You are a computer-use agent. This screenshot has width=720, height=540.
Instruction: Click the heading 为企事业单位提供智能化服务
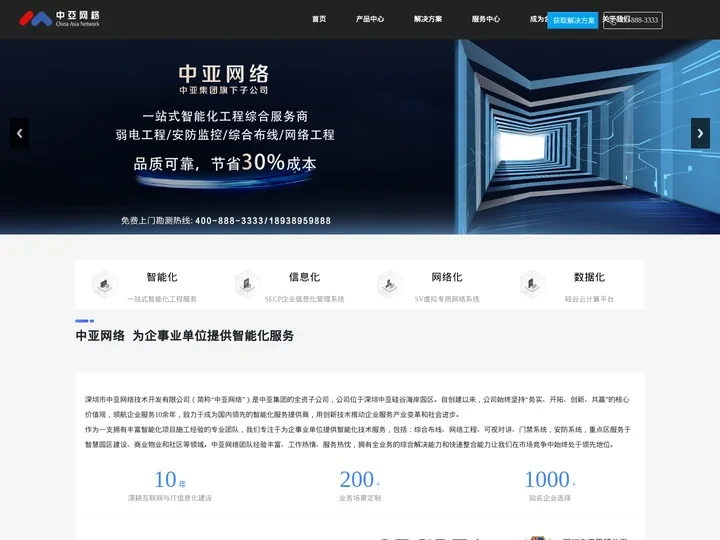(x=213, y=336)
